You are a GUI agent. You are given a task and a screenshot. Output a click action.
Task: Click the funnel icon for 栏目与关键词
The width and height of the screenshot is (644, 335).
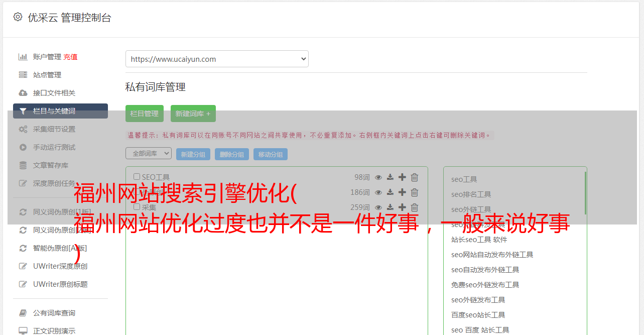click(23, 111)
